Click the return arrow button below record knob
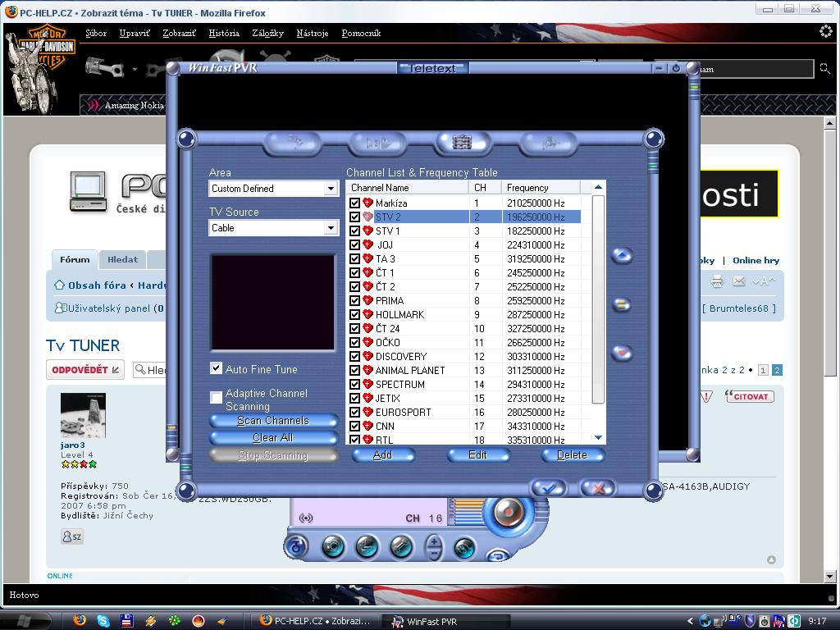Viewport: 840px width, 630px height. coord(498,555)
